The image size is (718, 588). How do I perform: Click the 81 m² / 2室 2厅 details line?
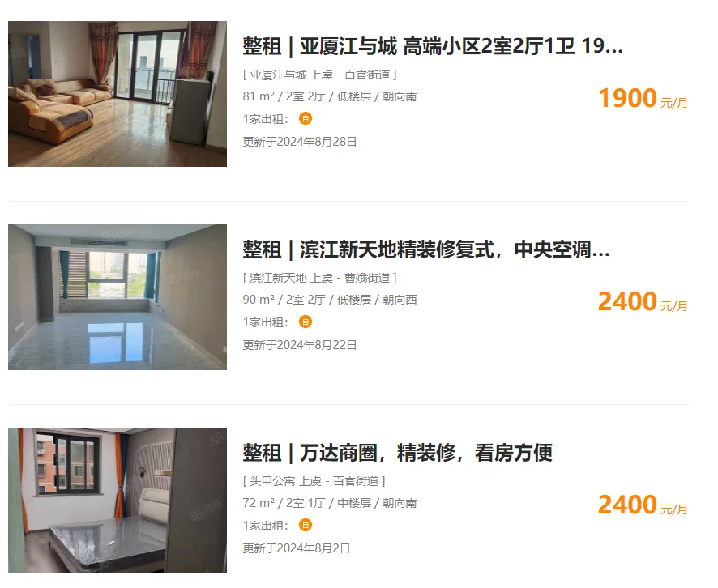(x=330, y=96)
